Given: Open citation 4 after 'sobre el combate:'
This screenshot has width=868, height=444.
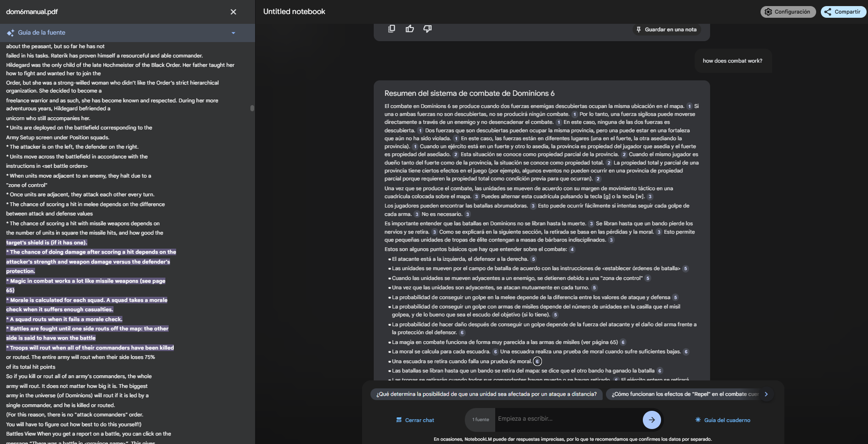Looking at the screenshot, I should 572,250.
